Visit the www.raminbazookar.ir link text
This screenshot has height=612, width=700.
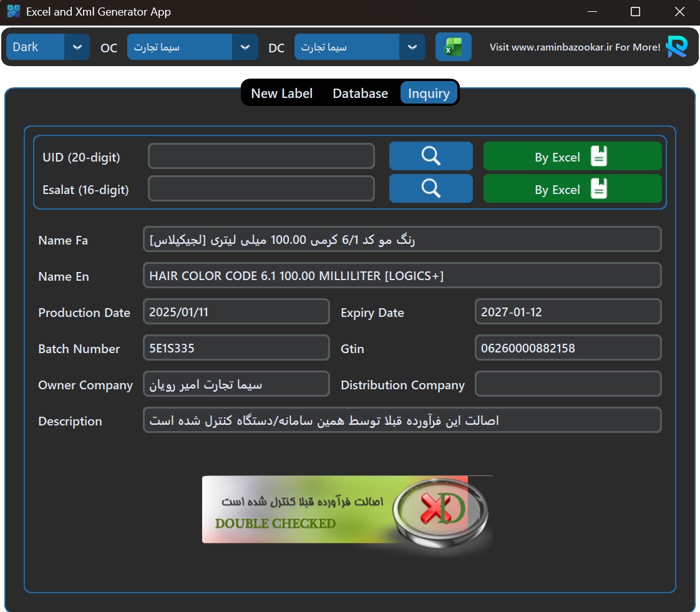(575, 47)
